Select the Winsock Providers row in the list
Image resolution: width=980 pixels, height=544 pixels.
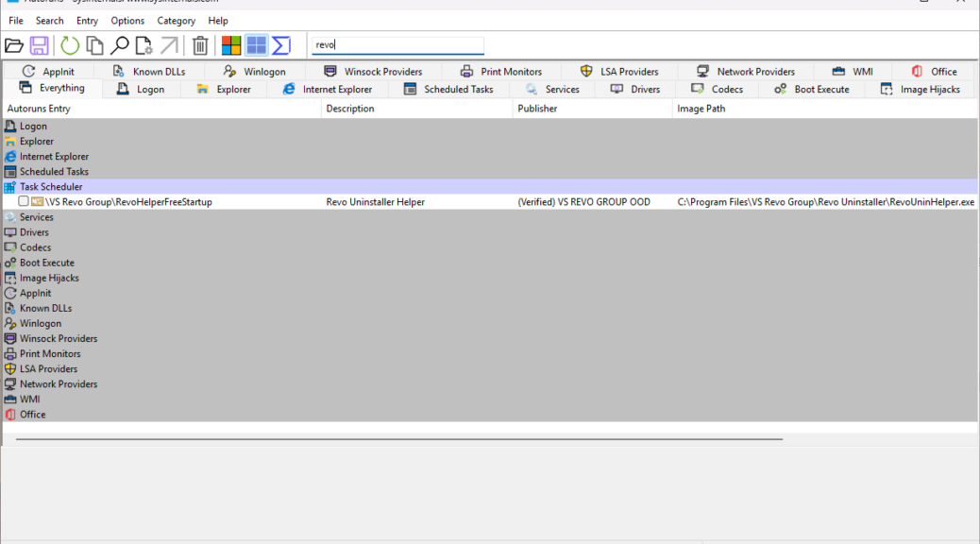(490, 338)
